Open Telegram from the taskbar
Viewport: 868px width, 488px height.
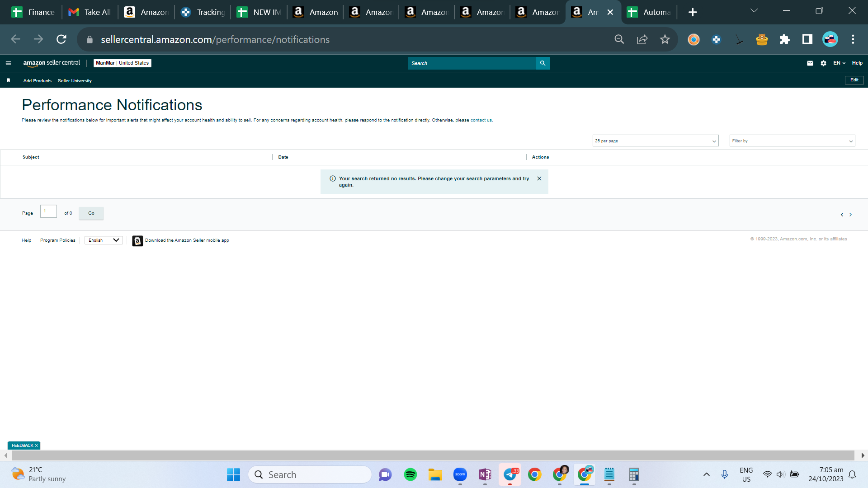510,474
